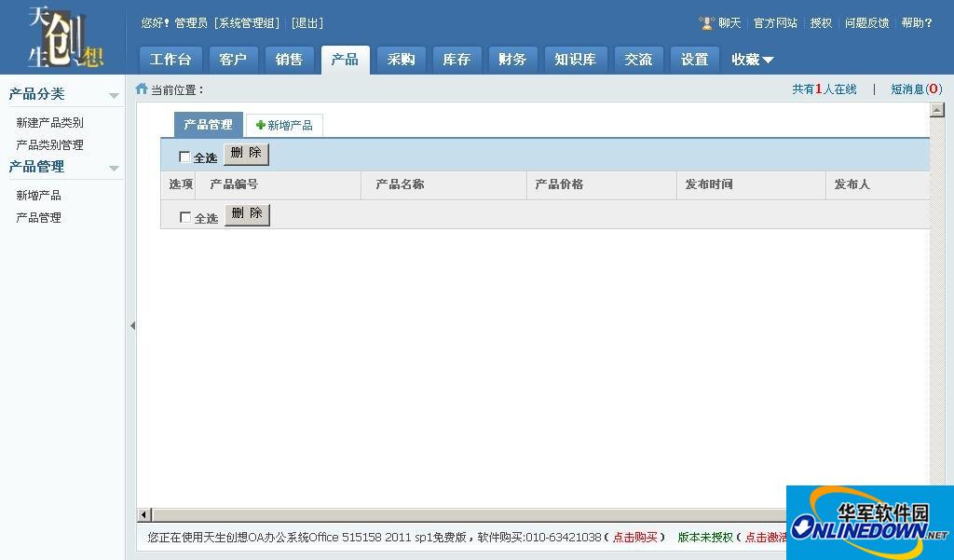
Task: Click the chat trophy icon
Action: (x=706, y=23)
